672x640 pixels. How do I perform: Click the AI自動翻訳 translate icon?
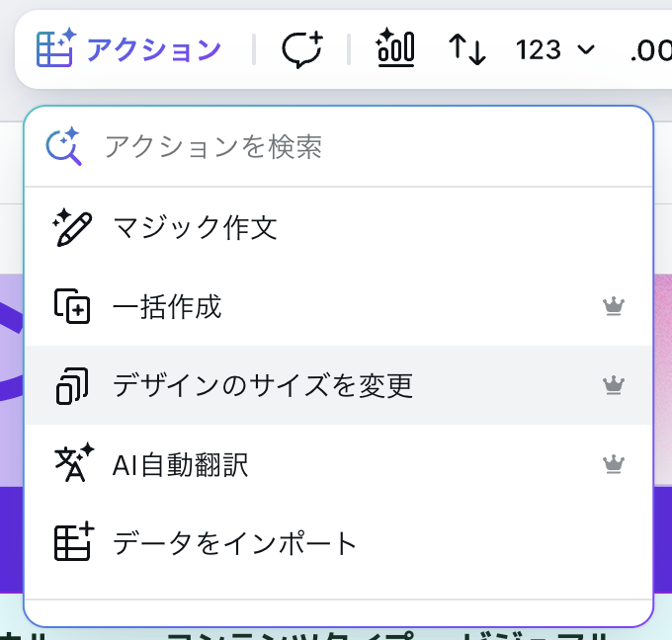74,462
